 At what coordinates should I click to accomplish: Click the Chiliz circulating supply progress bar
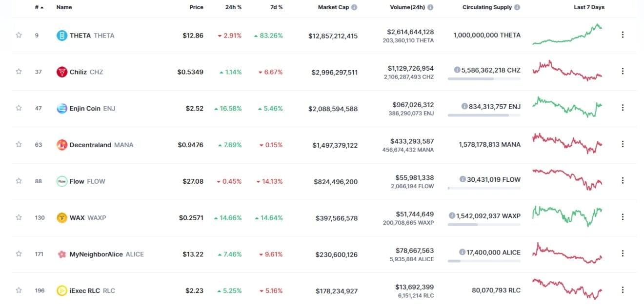pyautogui.click(x=483, y=78)
